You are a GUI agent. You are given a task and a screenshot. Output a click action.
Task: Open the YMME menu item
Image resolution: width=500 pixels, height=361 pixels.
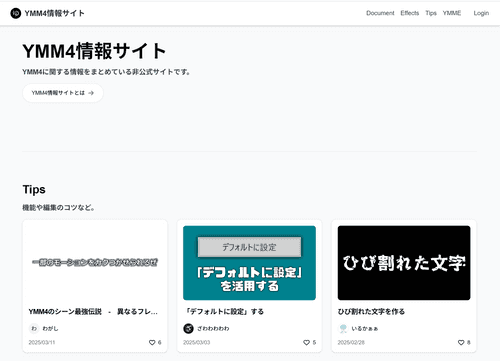coord(452,13)
